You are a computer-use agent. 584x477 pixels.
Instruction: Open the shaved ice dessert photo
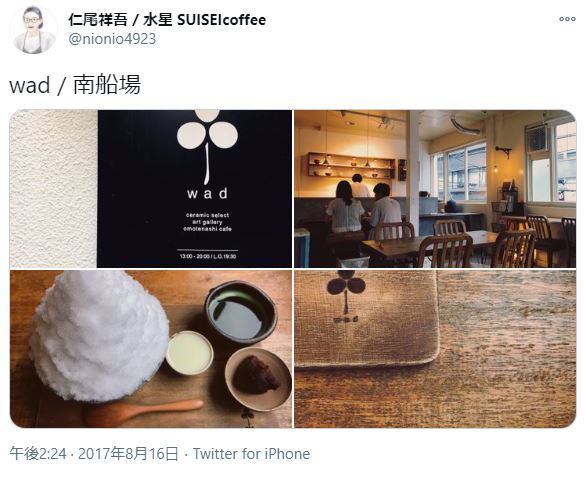pyautogui.click(x=151, y=349)
